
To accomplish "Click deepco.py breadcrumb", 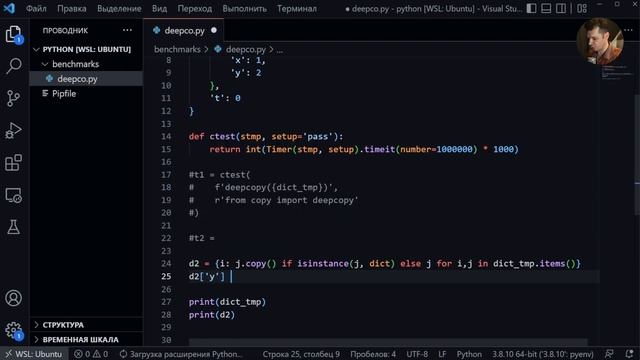I will 245,49.
